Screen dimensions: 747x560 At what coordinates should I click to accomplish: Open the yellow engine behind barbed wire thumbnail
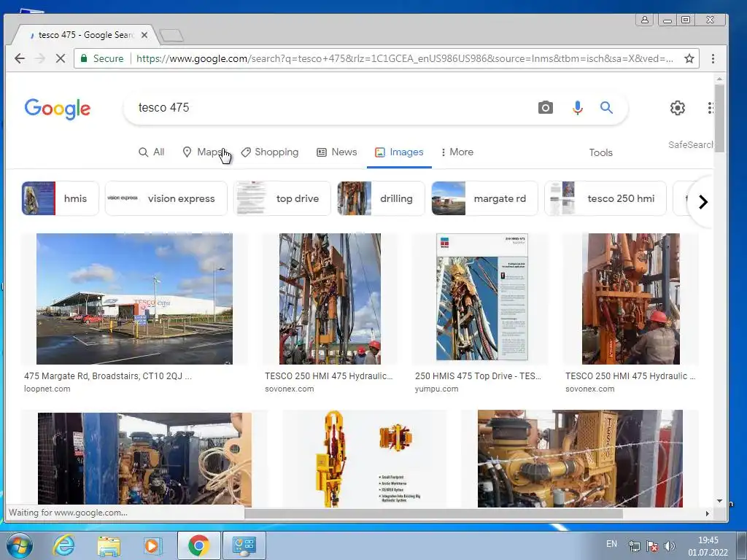[x=580, y=458]
